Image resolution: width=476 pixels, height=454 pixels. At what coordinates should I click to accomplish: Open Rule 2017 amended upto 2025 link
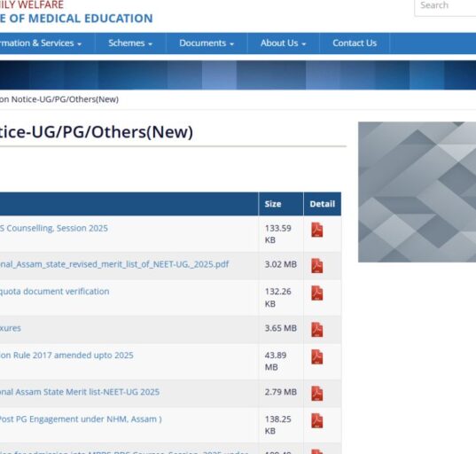click(x=66, y=355)
